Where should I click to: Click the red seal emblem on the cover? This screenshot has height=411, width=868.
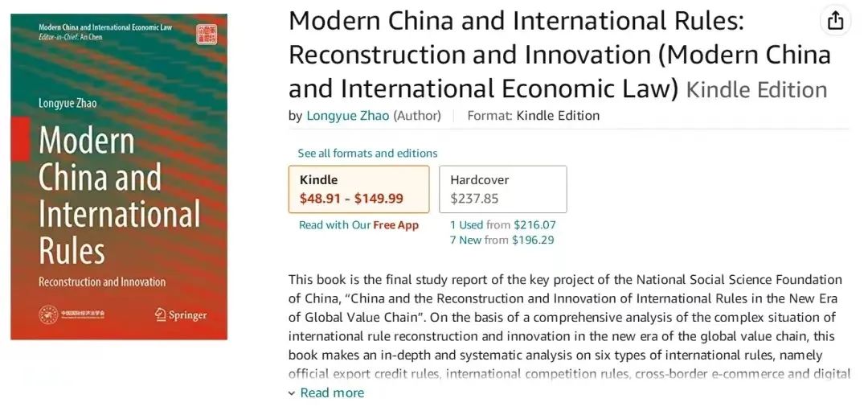(x=207, y=34)
